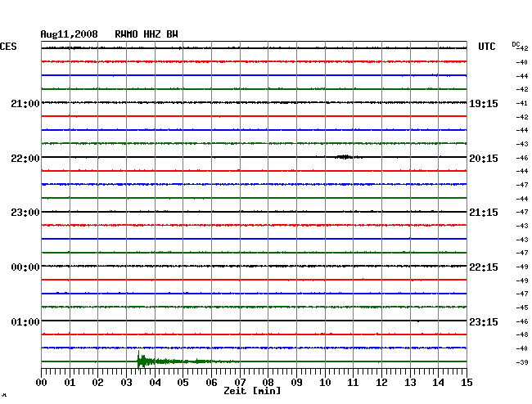The image size is (532, 404).
Task: Click the 00 minute axis tick label
Action: 42,382
